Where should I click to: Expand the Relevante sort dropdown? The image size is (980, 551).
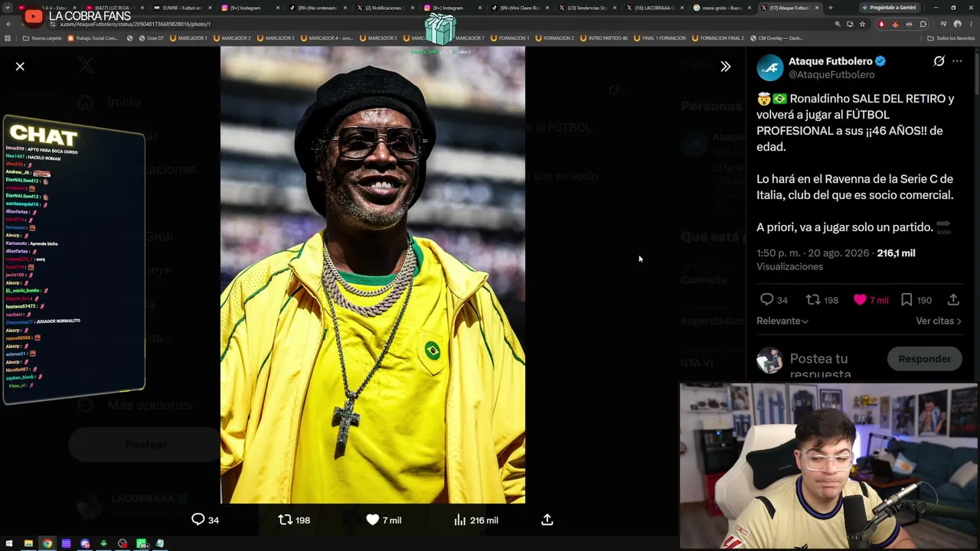(782, 321)
